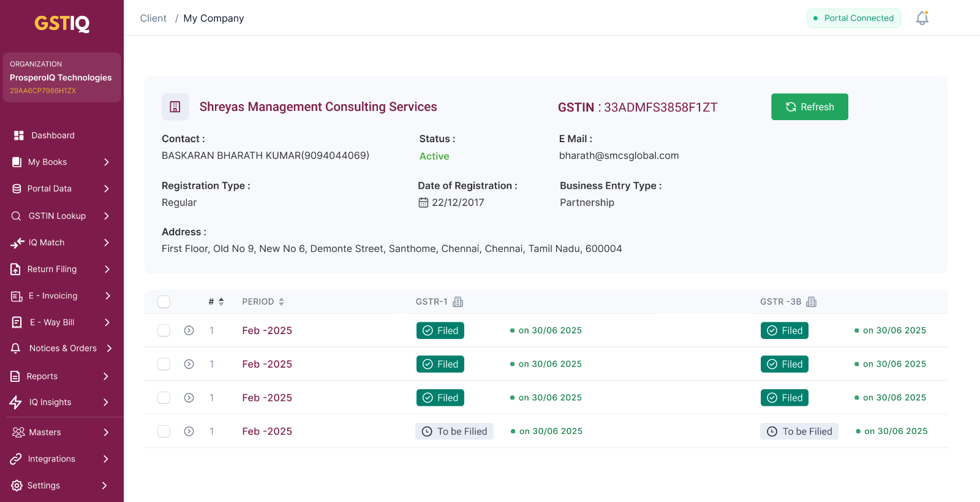980x502 pixels.
Task: Open the IQ Match menu label
Action: point(47,243)
